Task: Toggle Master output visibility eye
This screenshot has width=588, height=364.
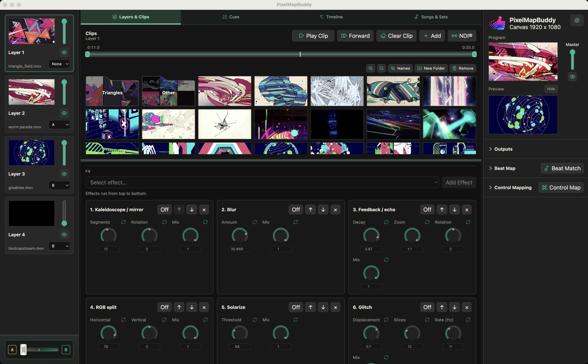Action: point(572,77)
